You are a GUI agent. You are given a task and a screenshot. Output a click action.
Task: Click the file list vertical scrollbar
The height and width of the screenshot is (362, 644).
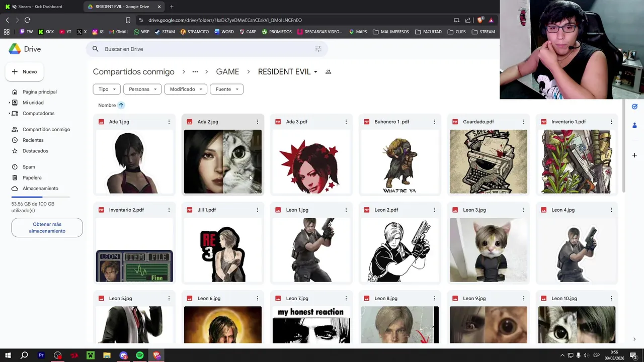click(624, 146)
